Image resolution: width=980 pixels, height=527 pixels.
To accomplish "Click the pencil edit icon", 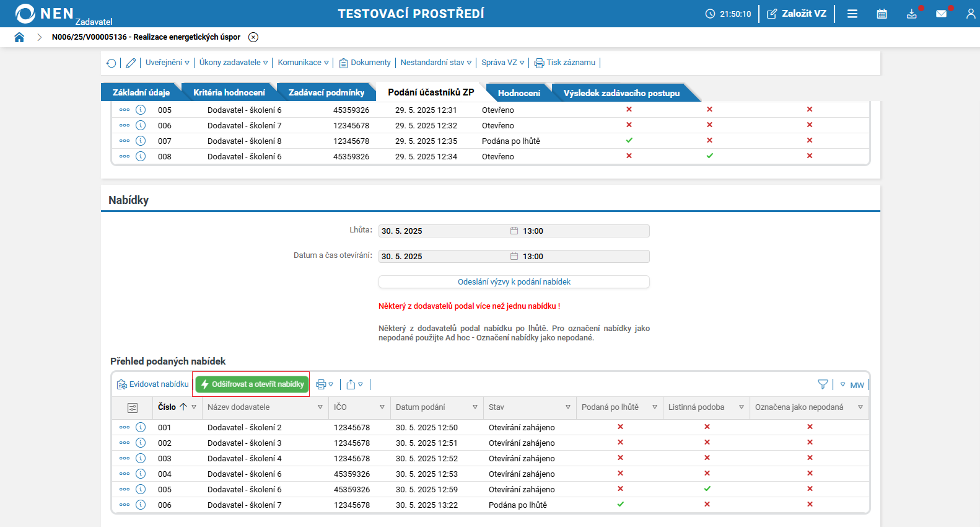I will (131, 63).
